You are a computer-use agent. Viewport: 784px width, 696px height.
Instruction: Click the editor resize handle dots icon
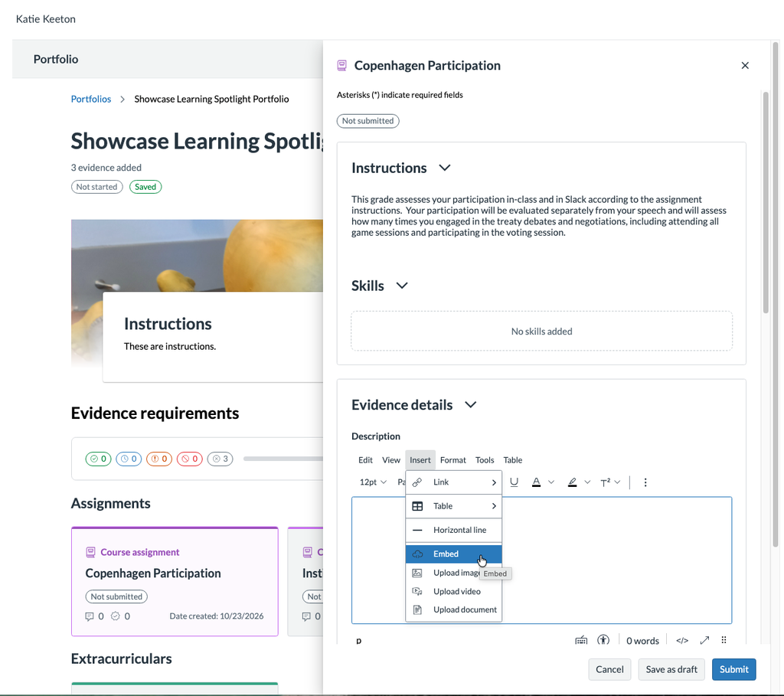point(724,640)
